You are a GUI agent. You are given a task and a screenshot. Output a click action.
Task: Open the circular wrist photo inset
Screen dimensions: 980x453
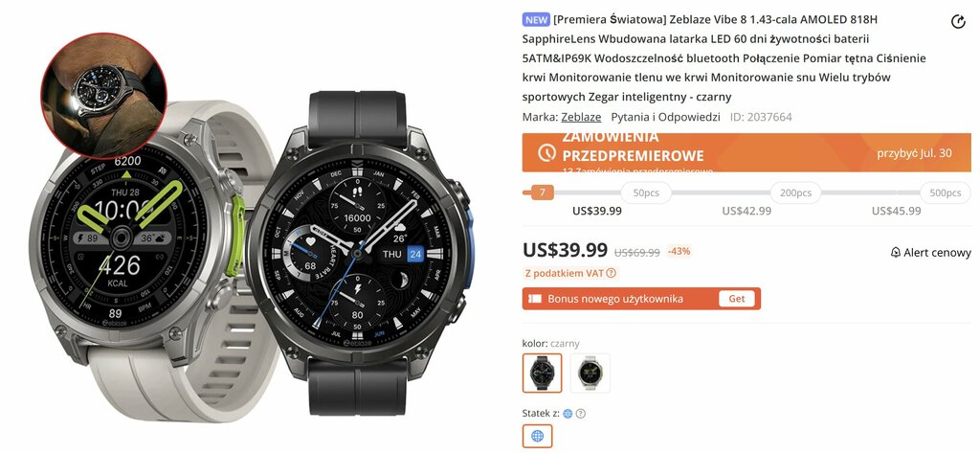(103, 95)
